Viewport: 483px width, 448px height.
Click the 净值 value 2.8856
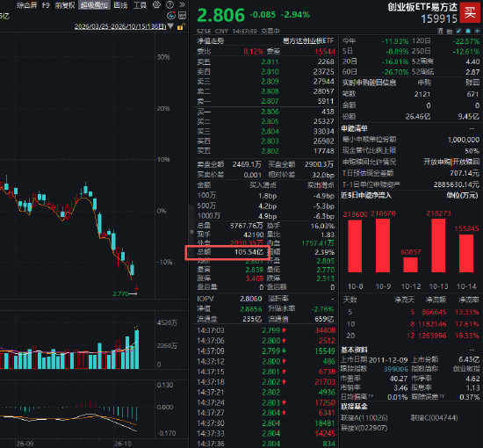click(251, 309)
